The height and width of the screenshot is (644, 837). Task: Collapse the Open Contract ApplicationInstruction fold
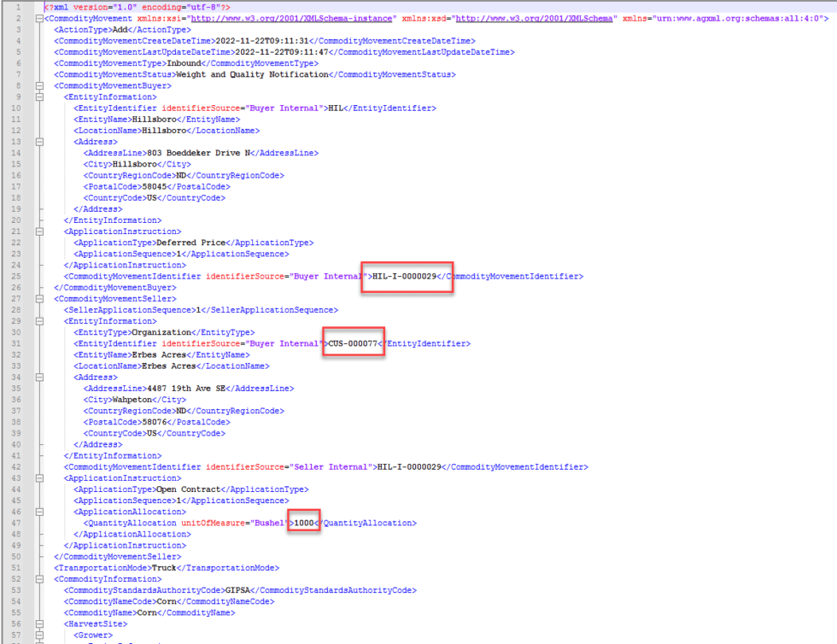pos(38,477)
